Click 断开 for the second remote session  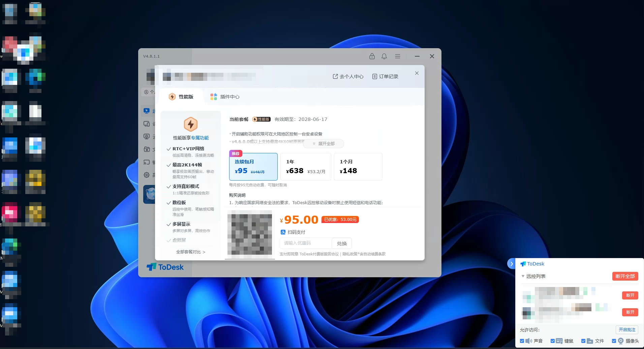630,312
